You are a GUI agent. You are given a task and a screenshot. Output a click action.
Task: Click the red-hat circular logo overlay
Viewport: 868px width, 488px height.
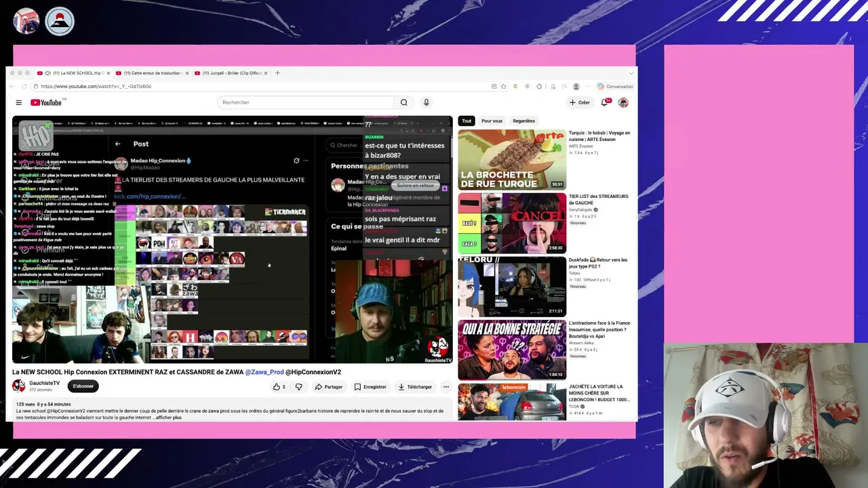pos(60,21)
